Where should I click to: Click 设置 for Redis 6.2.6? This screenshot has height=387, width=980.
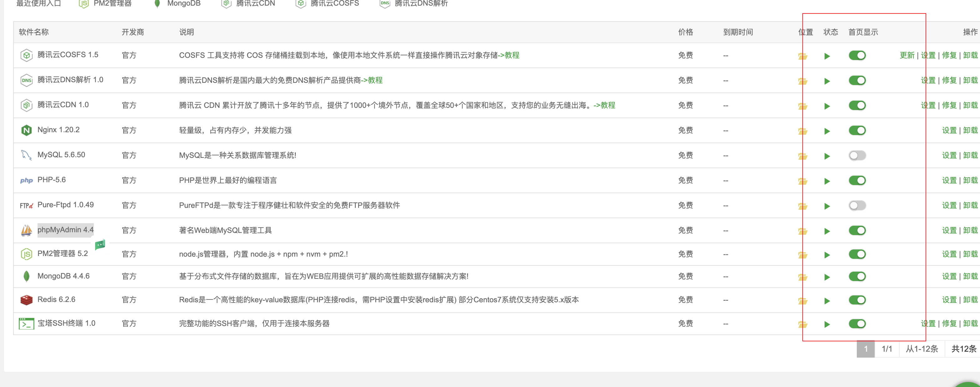949,300
